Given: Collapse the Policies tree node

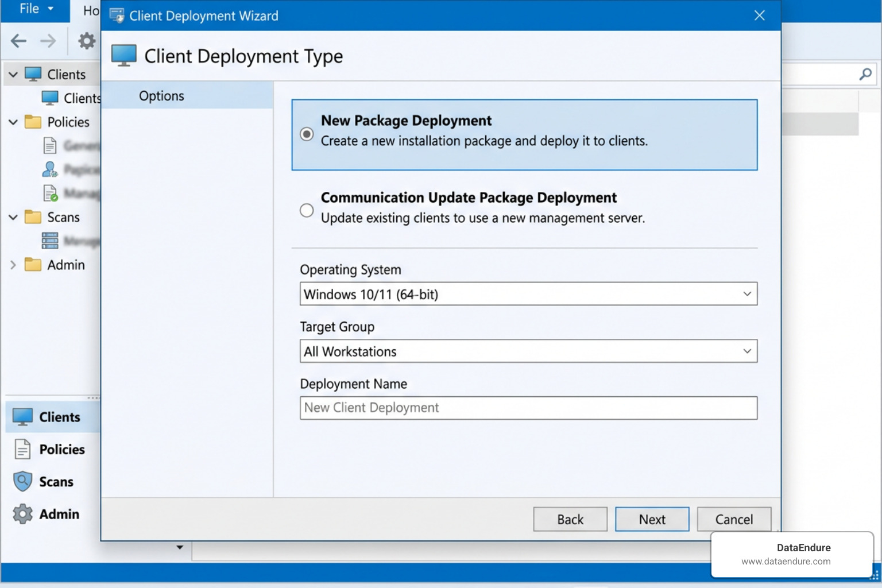Looking at the screenshot, I should 13,122.
